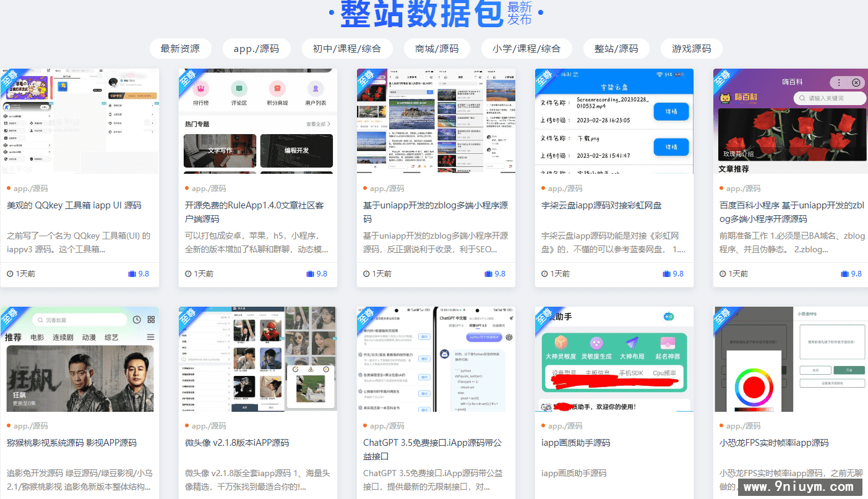Click the refresh icon in 微头像 preview popup
This screenshot has height=499, width=868.
pos(296,369)
